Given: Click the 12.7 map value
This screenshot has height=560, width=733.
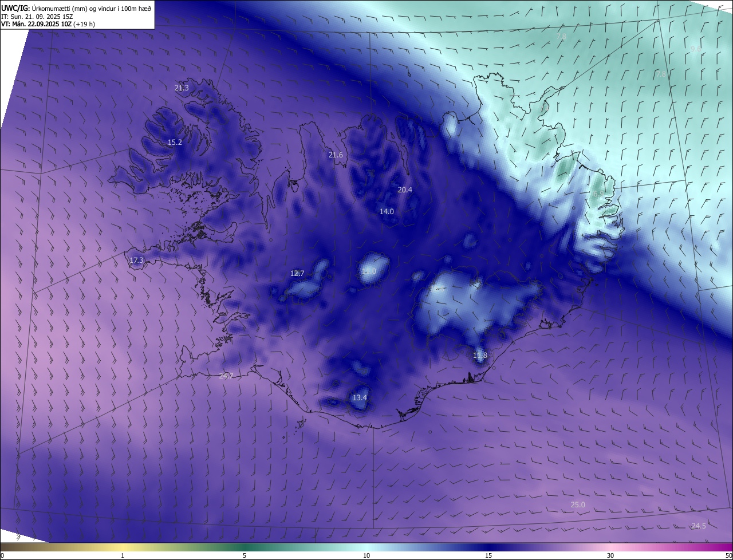Looking at the screenshot, I should [297, 273].
